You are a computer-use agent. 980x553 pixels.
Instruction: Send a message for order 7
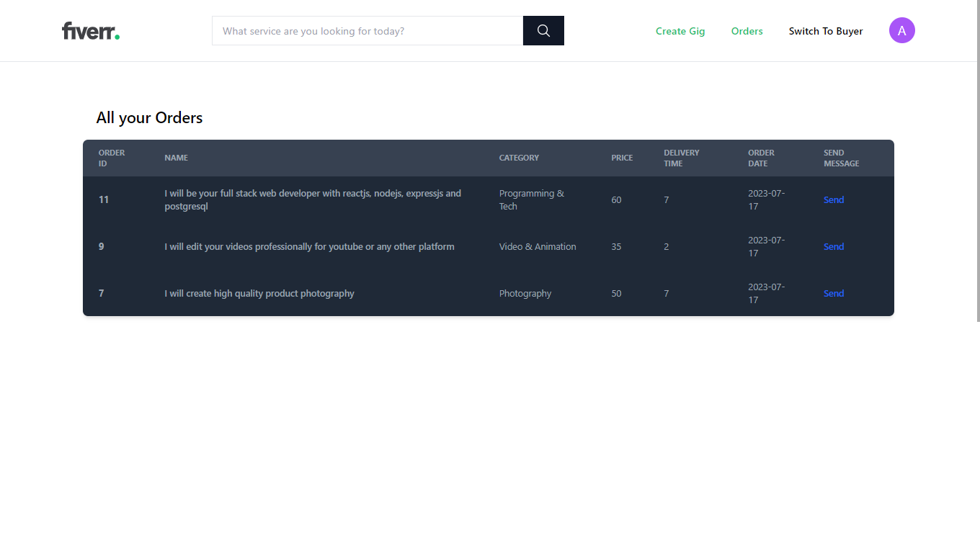point(833,293)
